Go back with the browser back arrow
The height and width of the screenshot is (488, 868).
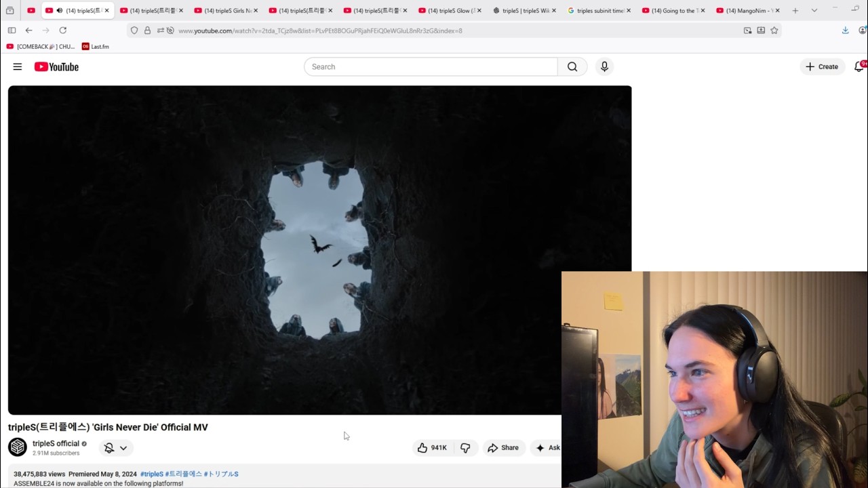(28, 30)
